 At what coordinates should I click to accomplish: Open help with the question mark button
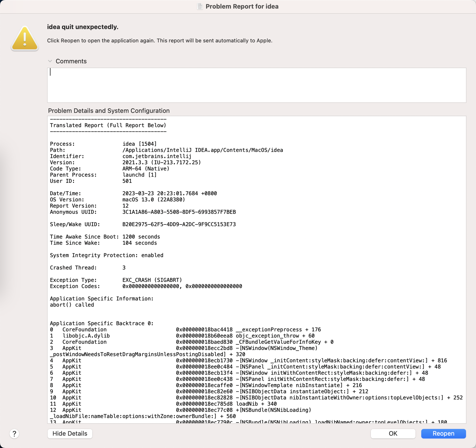(14, 434)
